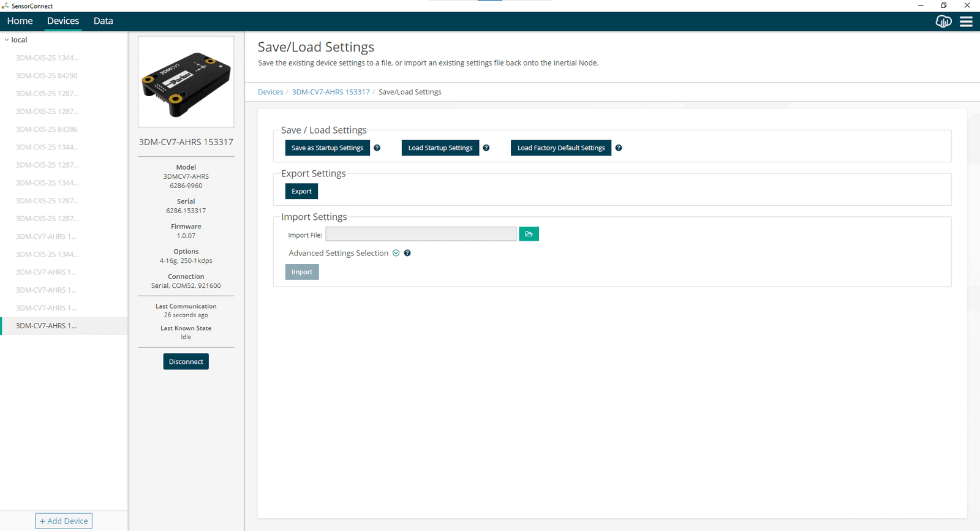
Task: Click Load Startup Settings button
Action: coord(440,148)
